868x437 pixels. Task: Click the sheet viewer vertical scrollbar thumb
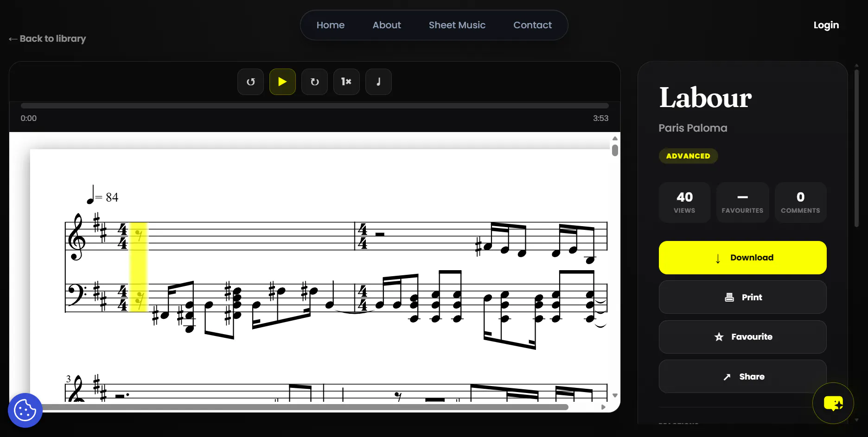pos(615,150)
